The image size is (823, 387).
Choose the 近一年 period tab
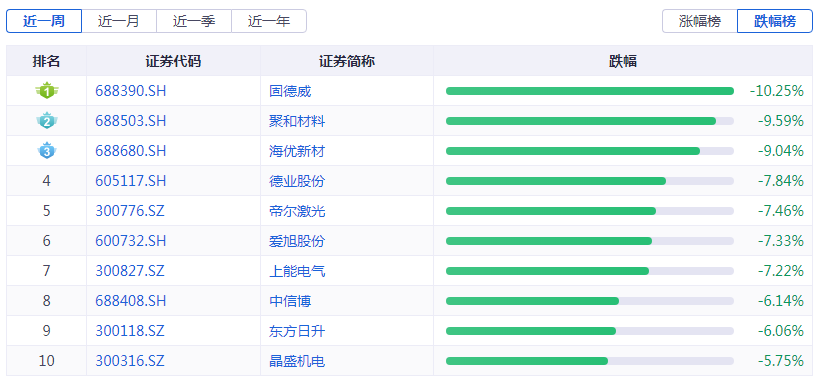click(269, 21)
